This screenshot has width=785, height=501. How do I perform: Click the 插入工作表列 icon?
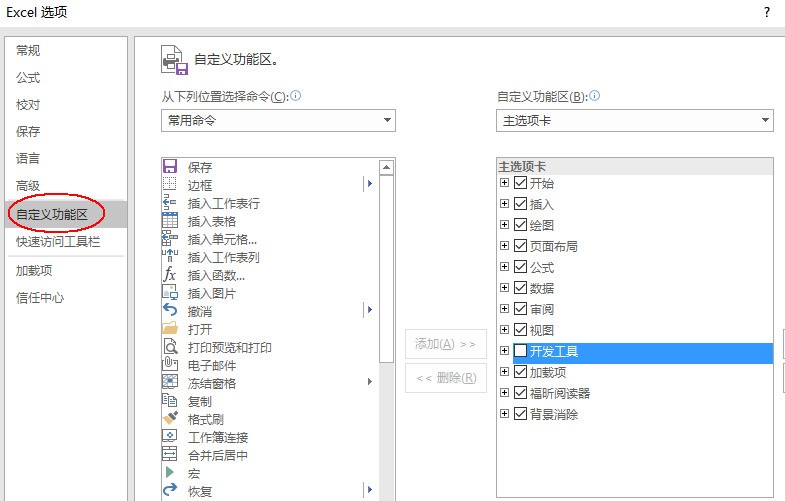(x=170, y=256)
